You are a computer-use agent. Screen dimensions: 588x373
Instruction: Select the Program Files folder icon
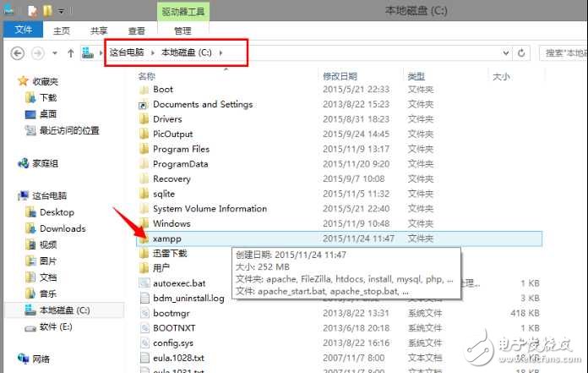(x=144, y=149)
